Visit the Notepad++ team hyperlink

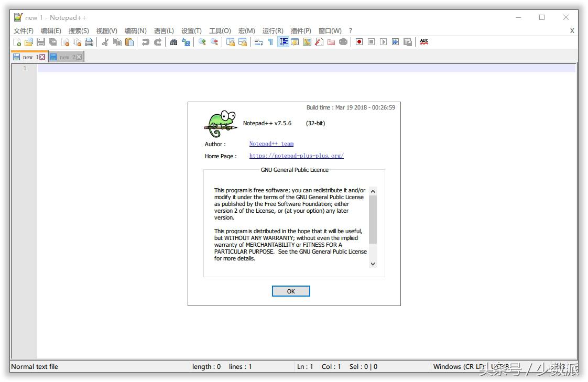271,144
